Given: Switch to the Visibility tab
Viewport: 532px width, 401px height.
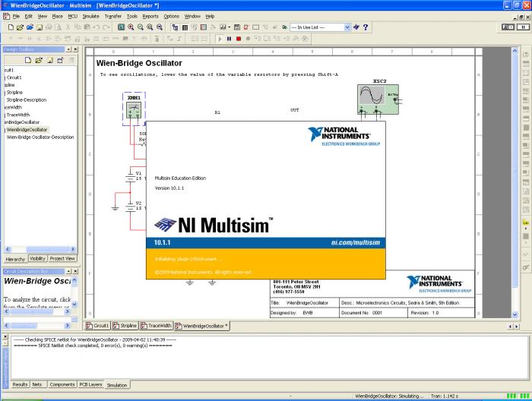Looking at the screenshot, I should pyautogui.click(x=37, y=258).
